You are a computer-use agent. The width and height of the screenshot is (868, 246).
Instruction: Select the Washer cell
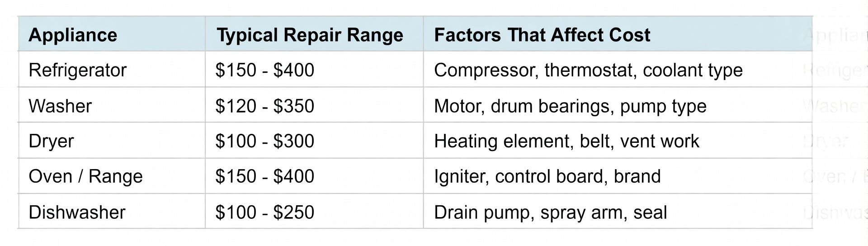(x=60, y=106)
